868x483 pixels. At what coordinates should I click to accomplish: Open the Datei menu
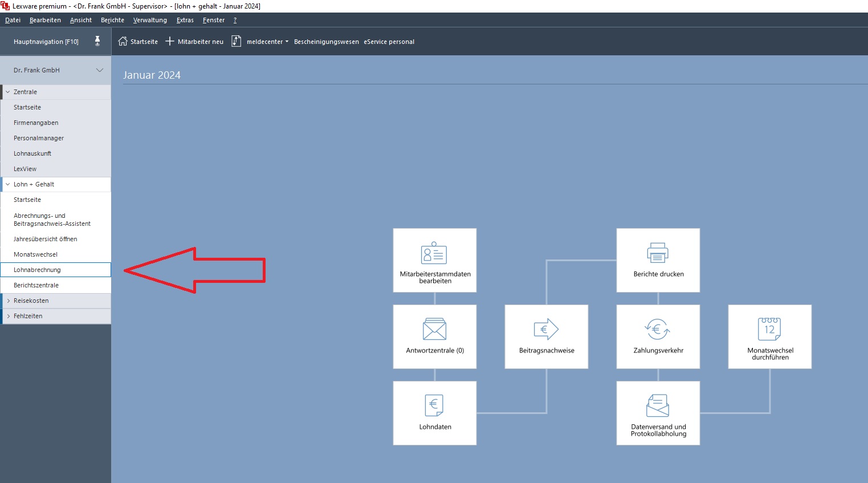tap(13, 20)
